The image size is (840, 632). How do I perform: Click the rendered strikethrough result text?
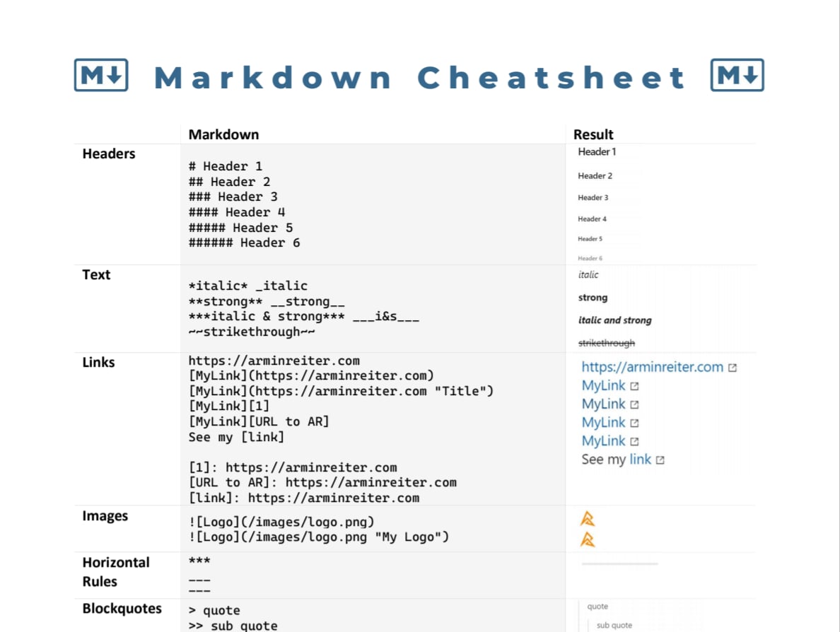coord(607,343)
